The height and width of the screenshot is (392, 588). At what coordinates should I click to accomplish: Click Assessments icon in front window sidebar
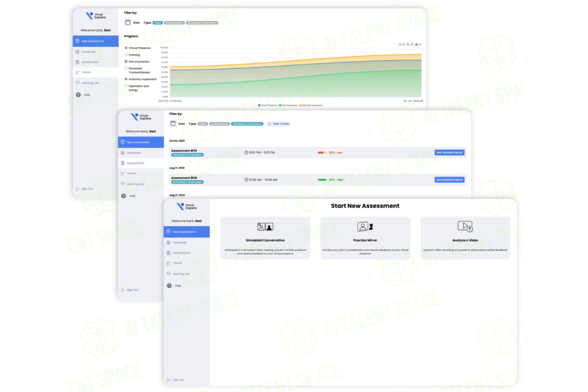[x=169, y=253]
